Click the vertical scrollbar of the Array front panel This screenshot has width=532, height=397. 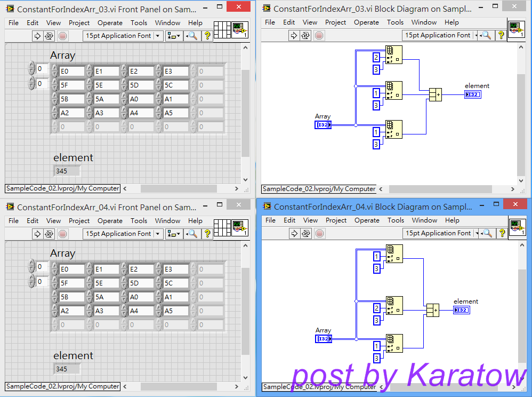click(245, 107)
